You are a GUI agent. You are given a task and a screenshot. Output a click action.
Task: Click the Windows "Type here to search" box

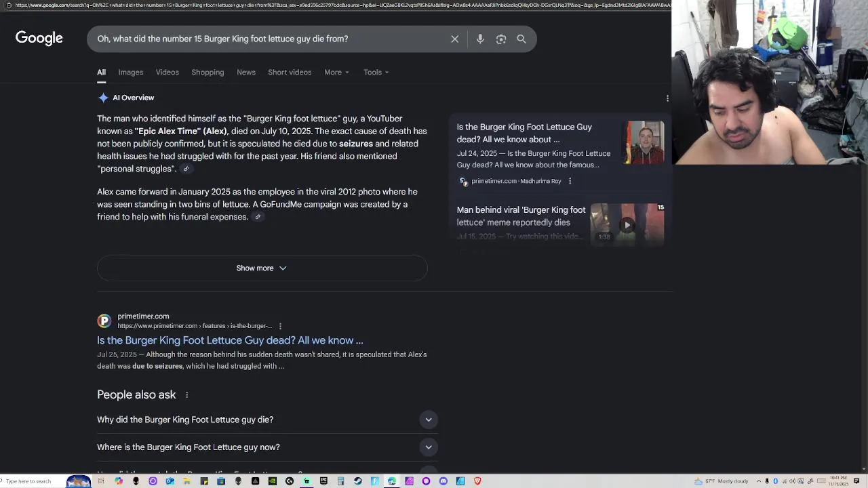pyautogui.click(x=28, y=481)
